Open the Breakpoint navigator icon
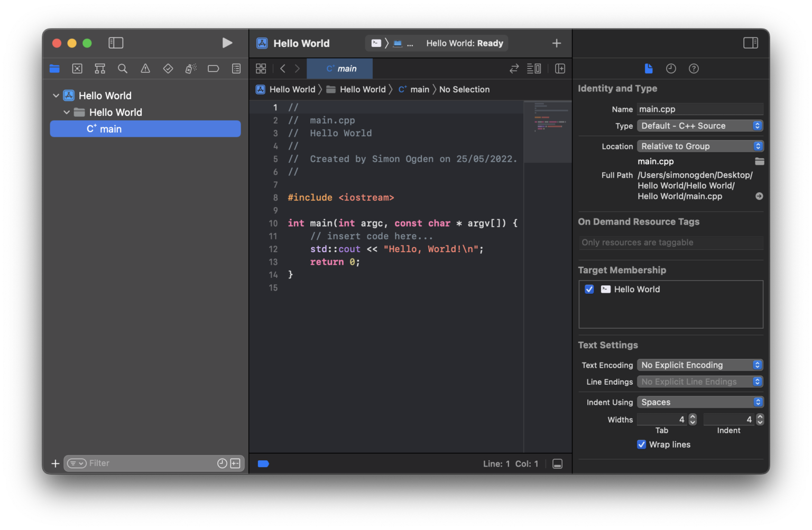Viewport: 812px width, 530px height. click(x=213, y=69)
